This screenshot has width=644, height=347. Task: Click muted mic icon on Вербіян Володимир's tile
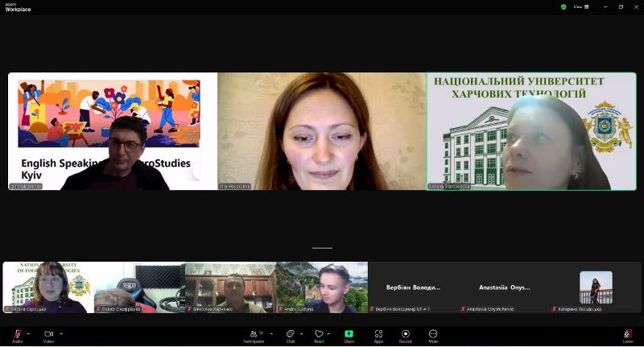[x=372, y=309]
